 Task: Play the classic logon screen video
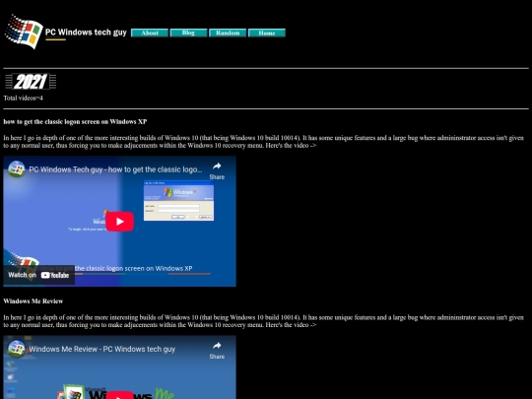point(120,222)
